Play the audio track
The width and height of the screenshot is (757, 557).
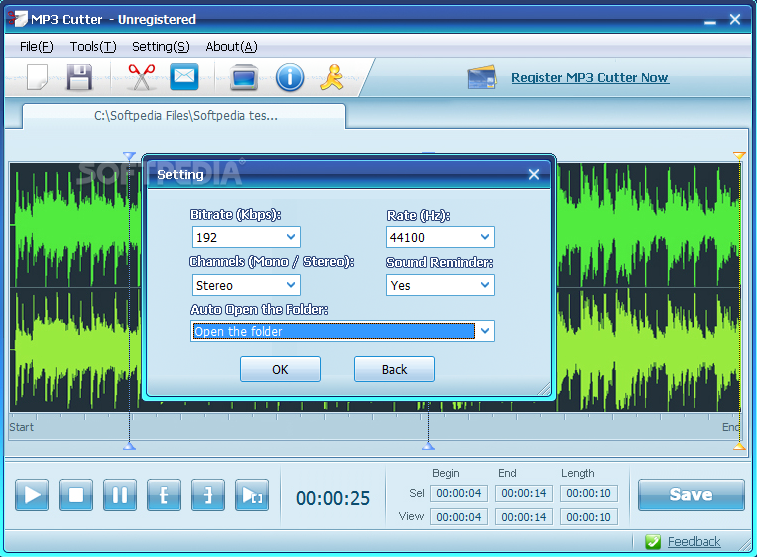point(32,495)
